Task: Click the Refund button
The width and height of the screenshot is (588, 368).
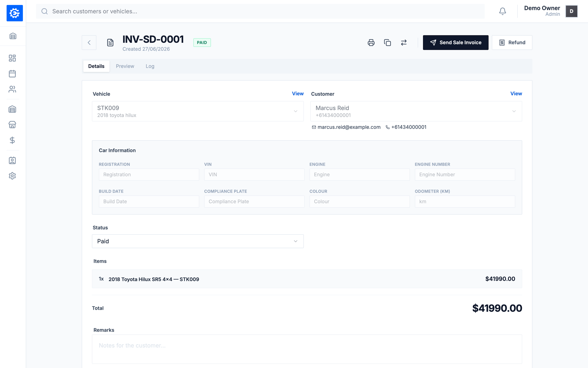Action: 512,43
